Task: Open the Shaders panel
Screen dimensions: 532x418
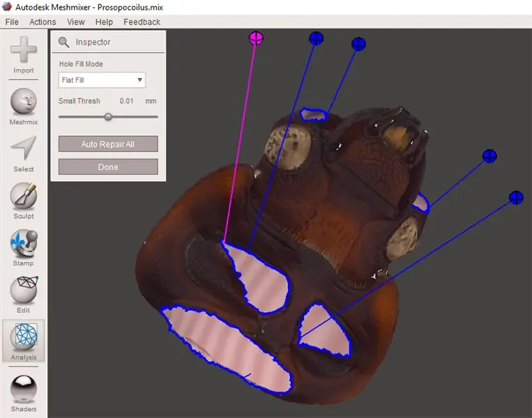Action: 24,389
